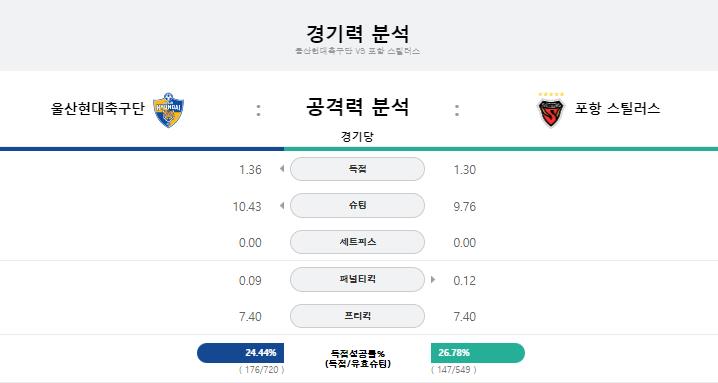This screenshot has width=718, height=383.
Task: Click the 공격력 분석 section heading
Action: tap(357, 107)
